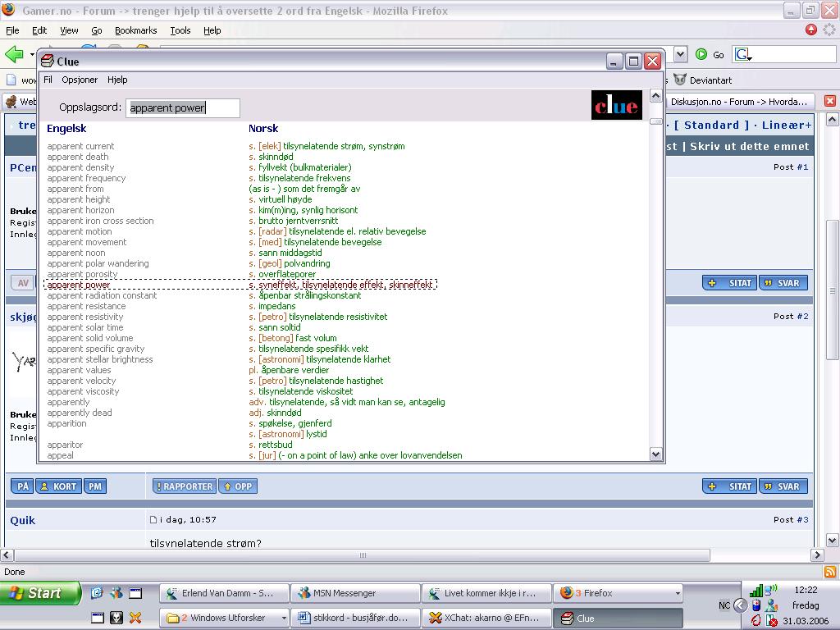This screenshot has width=840, height=630.
Task: Click the Clue logo image
Action: 616,105
